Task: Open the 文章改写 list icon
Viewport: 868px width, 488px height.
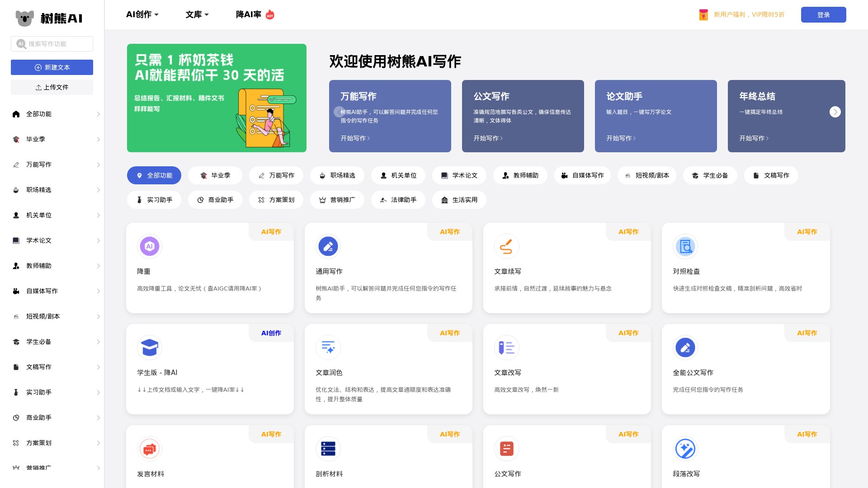Action: coord(506,347)
